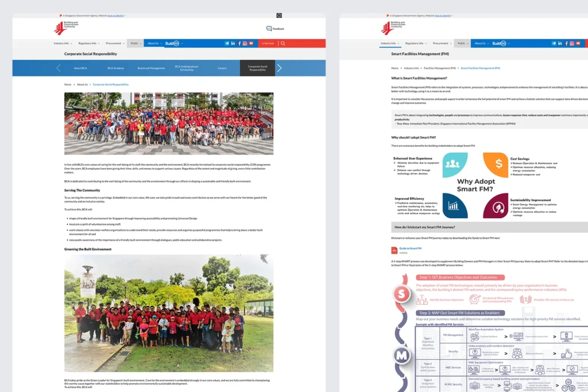Click the right arrow of submenu carousel

click(279, 68)
